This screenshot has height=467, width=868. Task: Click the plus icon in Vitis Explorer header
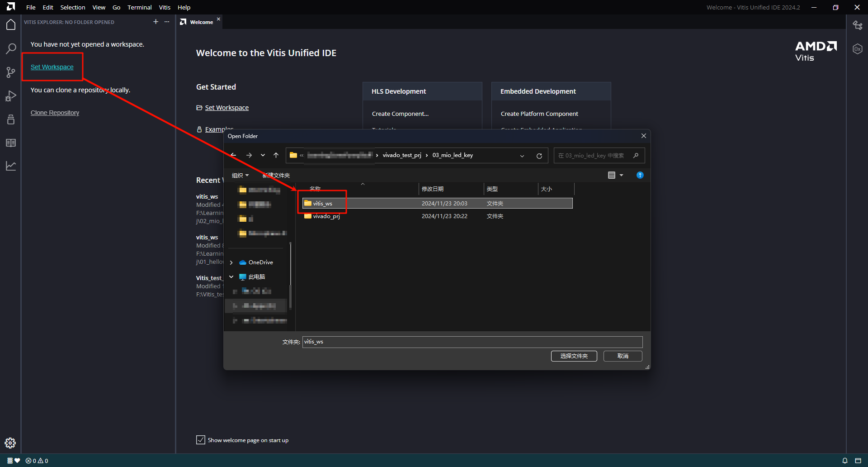coord(156,22)
